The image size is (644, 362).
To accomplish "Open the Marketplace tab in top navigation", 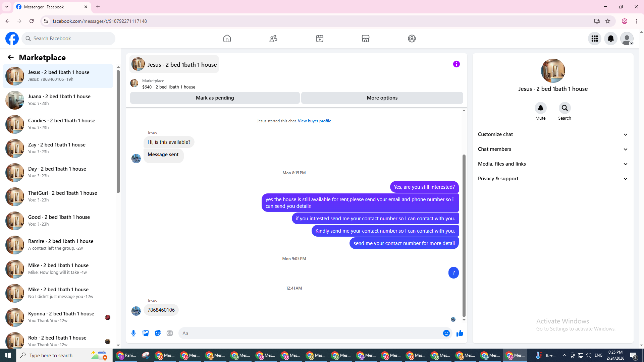I will point(365,39).
